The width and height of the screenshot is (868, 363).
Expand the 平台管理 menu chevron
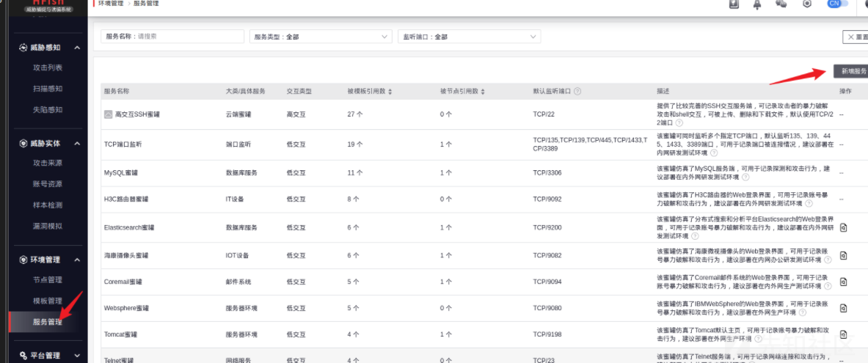[x=77, y=356]
